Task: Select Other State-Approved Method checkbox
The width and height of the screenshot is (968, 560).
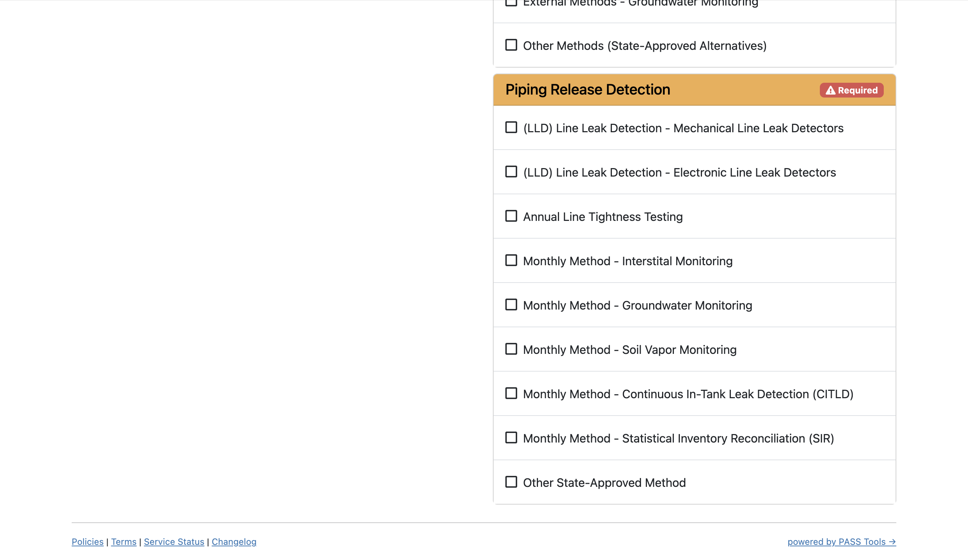Action: [511, 482]
